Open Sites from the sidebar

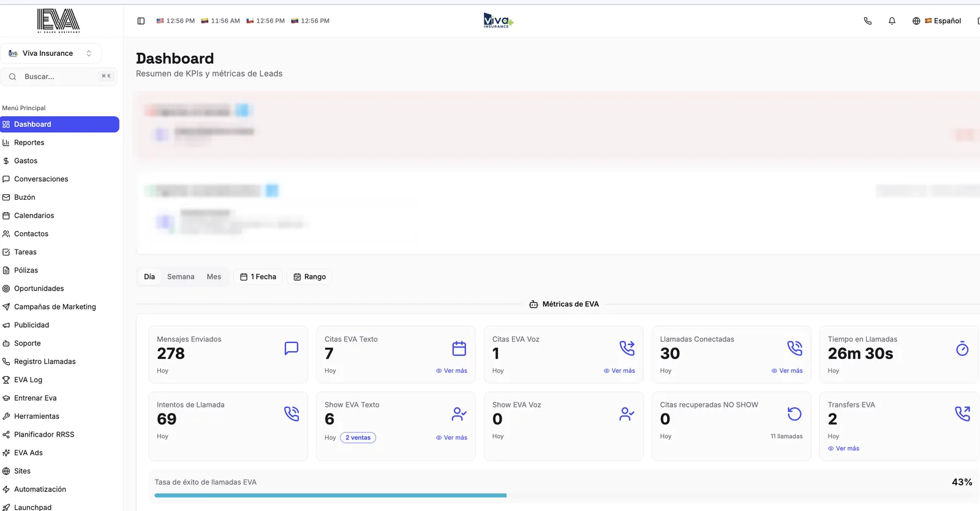pyautogui.click(x=59, y=471)
